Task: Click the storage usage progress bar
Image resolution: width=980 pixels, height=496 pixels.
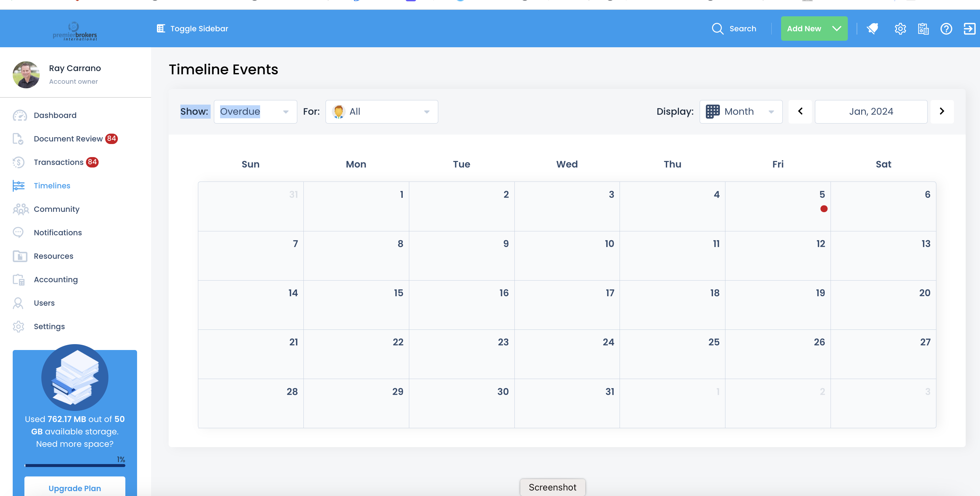Action: coord(75,465)
